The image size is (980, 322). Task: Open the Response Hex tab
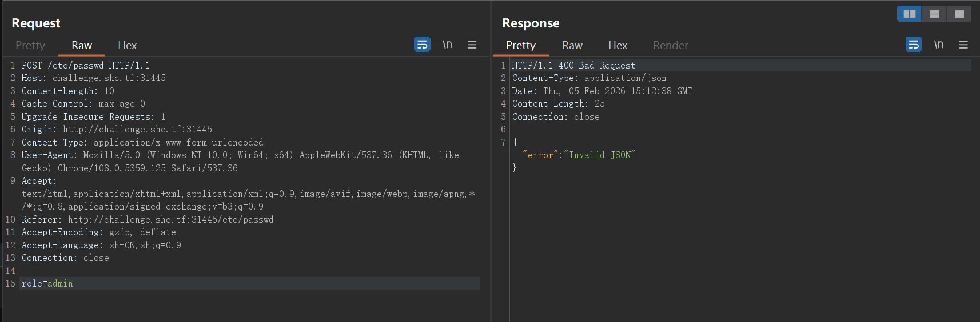pyautogui.click(x=618, y=45)
